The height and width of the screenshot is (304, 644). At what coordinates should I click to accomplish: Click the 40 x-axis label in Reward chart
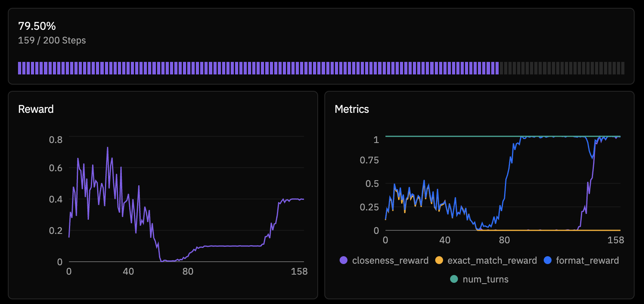click(x=128, y=271)
